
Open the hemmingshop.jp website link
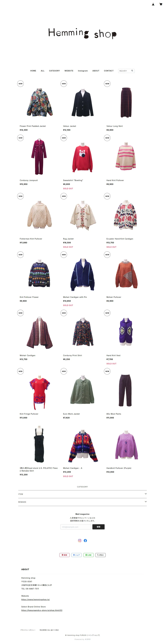point(35,600)
